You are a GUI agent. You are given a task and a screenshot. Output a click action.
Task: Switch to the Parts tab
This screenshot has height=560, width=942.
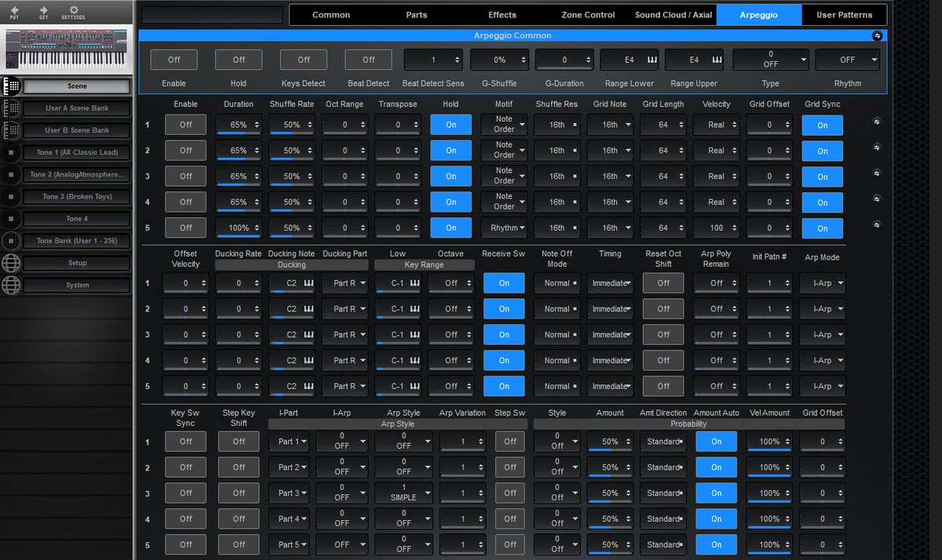pos(417,15)
